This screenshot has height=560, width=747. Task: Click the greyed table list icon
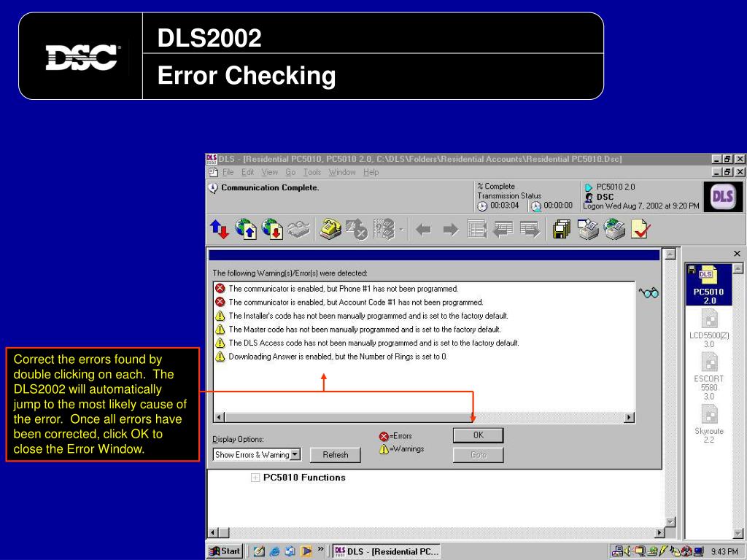[x=477, y=230]
